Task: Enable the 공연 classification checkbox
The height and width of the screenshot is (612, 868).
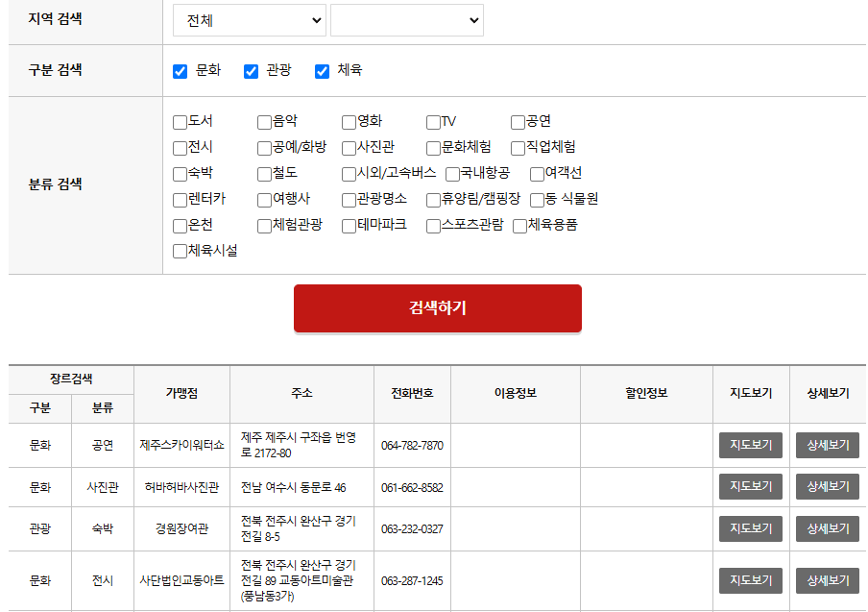Action: click(518, 122)
